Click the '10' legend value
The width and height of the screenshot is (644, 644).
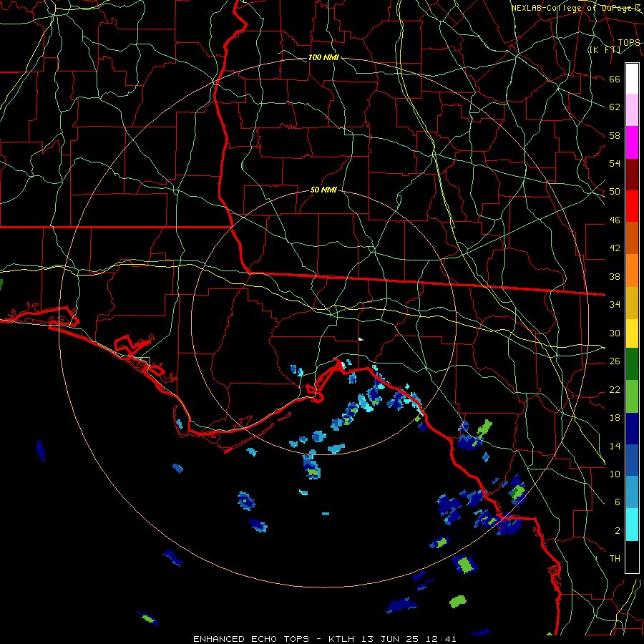(615, 474)
